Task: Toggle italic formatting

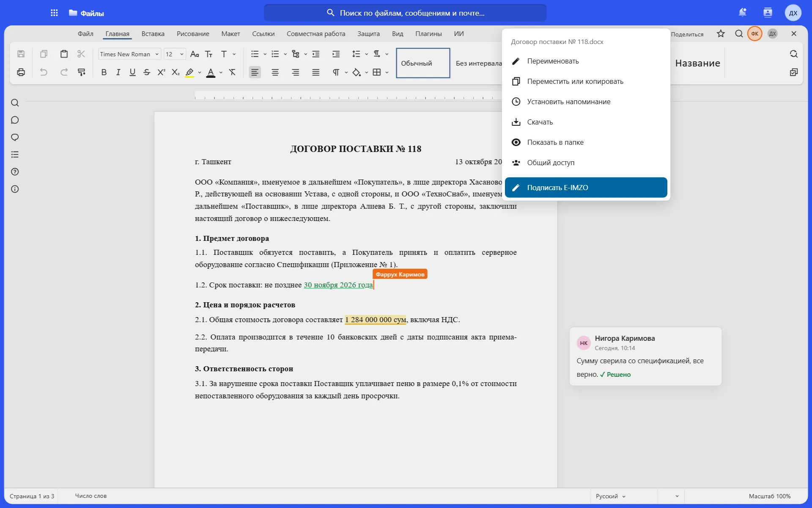Action: [x=118, y=72]
